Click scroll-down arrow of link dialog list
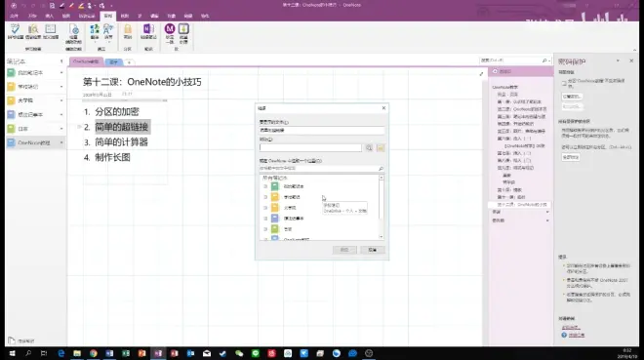The width and height of the screenshot is (644, 360). pyautogui.click(x=382, y=237)
